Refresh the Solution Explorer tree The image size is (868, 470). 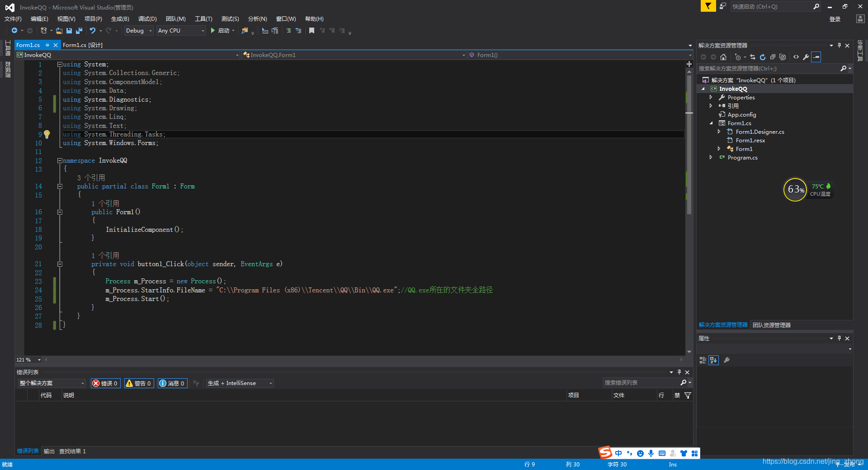[x=763, y=57]
